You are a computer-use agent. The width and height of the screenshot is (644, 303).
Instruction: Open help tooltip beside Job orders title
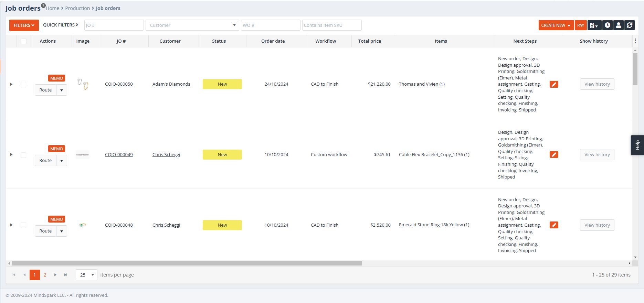point(43,5)
